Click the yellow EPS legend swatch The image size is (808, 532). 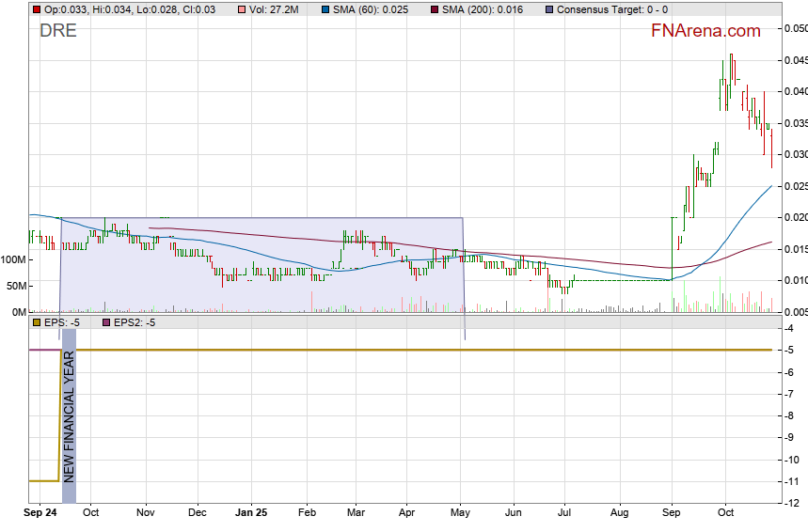37,322
